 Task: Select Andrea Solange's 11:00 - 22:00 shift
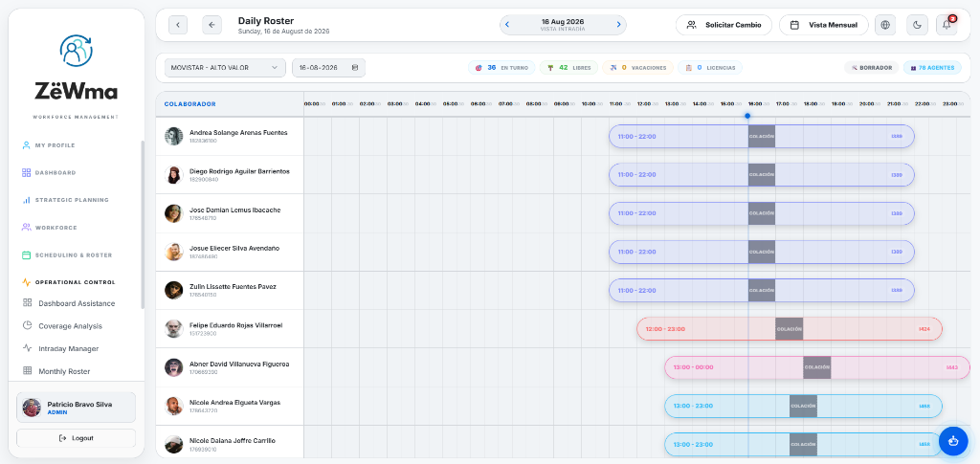762,136
